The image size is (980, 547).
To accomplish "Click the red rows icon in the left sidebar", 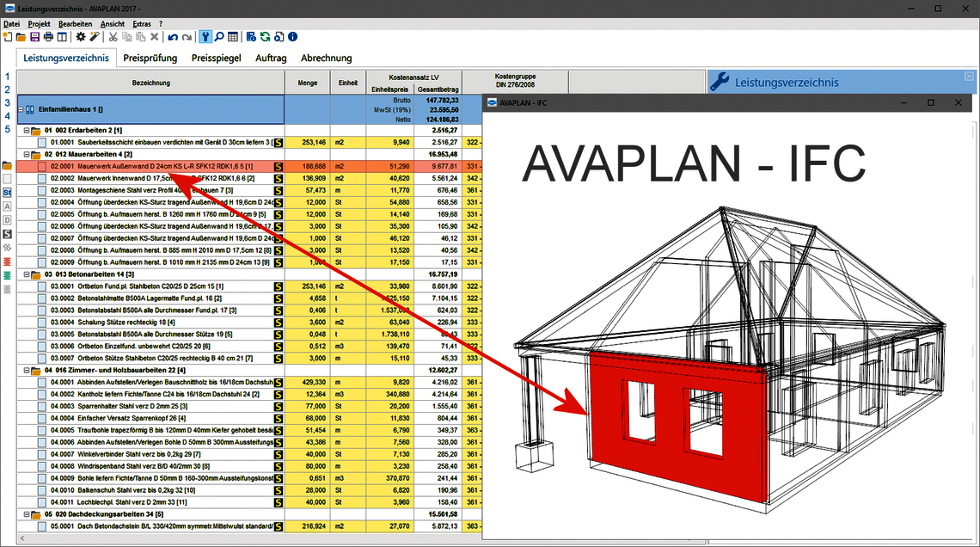I will pyautogui.click(x=8, y=261).
